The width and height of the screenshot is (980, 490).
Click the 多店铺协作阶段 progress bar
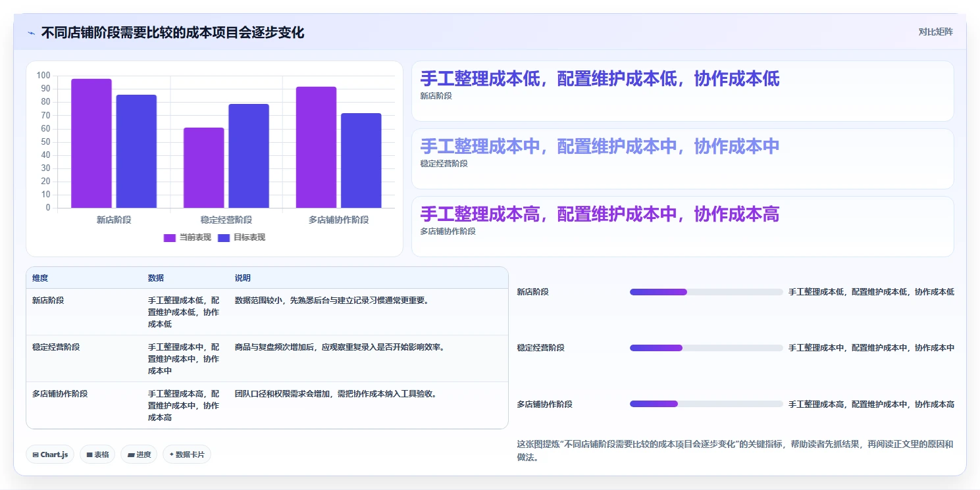(706, 404)
